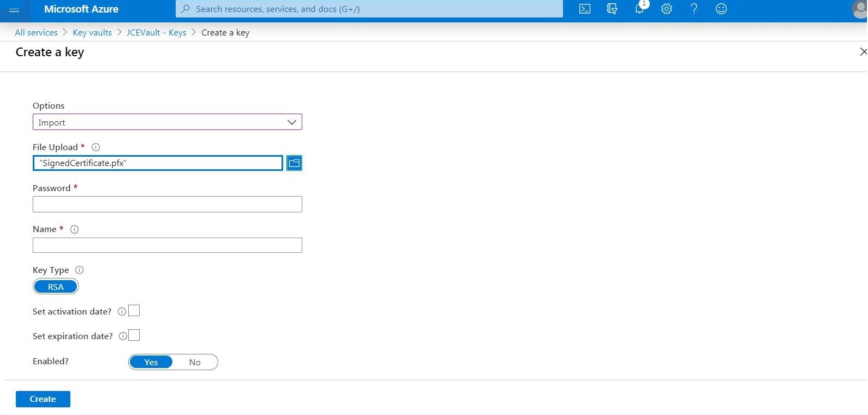Focus the Azure search resources box

369,9
